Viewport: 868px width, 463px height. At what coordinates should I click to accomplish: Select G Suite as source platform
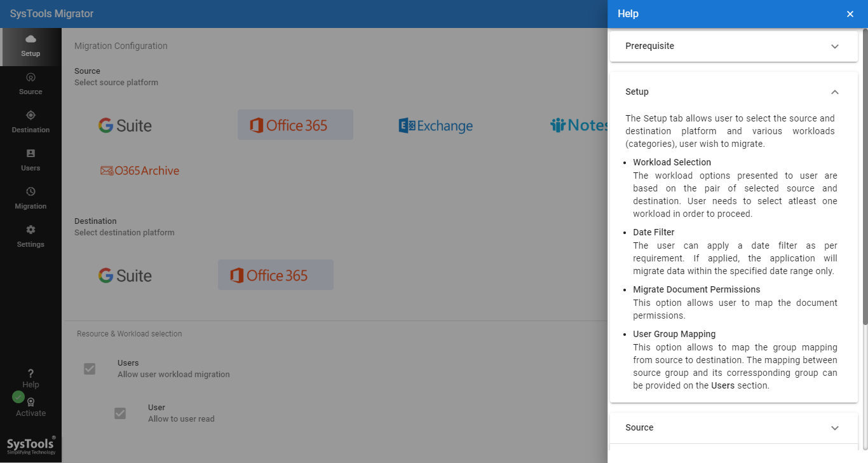[x=125, y=125]
